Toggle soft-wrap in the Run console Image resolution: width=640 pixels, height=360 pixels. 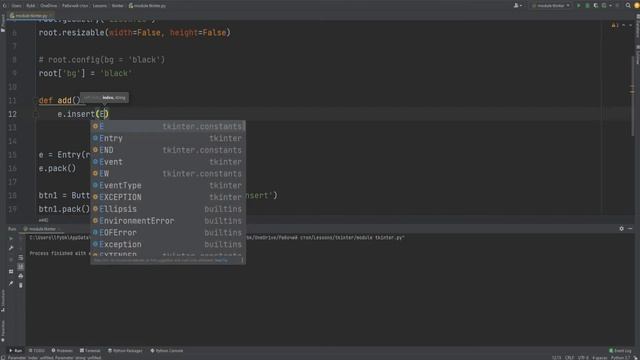[20, 258]
